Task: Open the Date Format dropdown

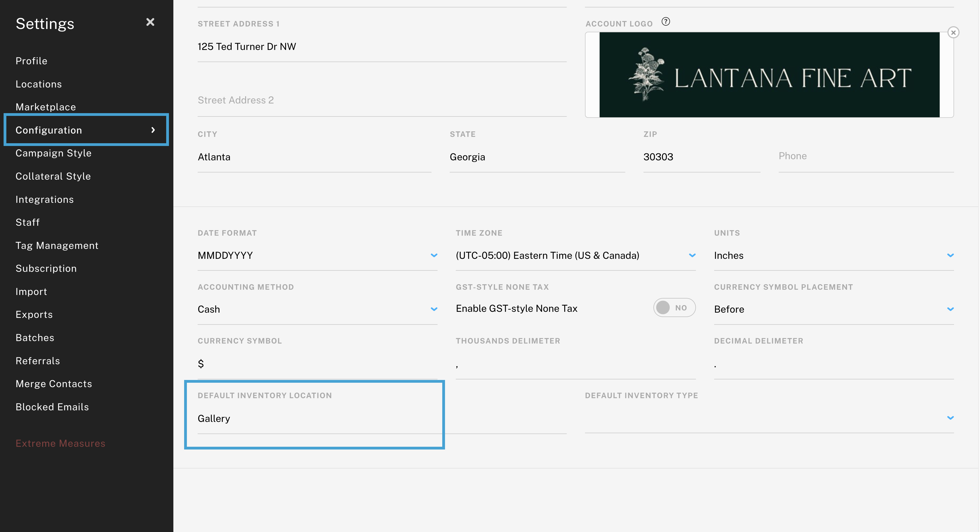Action: pyautogui.click(x=434, y=255)
